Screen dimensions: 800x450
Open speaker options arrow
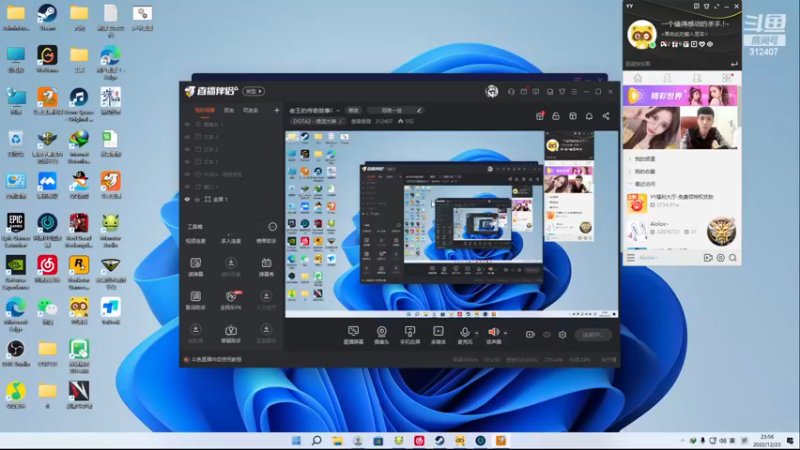[x=505, y=333]
